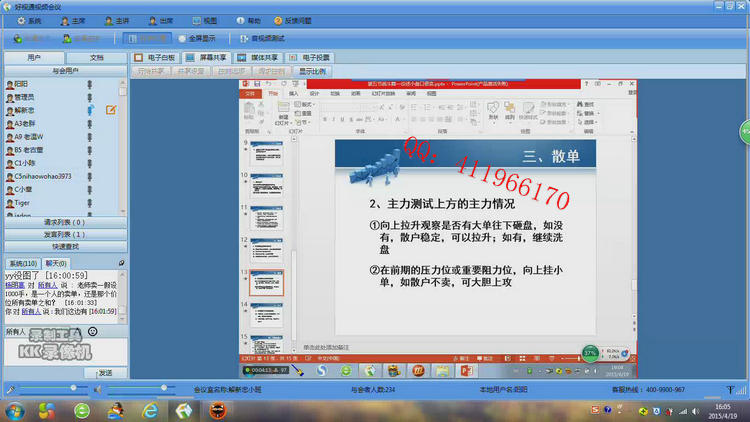
Task: Select slide 12 thumbnail in shared PowerPoint
Action: pyautogui.click(x=266, y=250)
